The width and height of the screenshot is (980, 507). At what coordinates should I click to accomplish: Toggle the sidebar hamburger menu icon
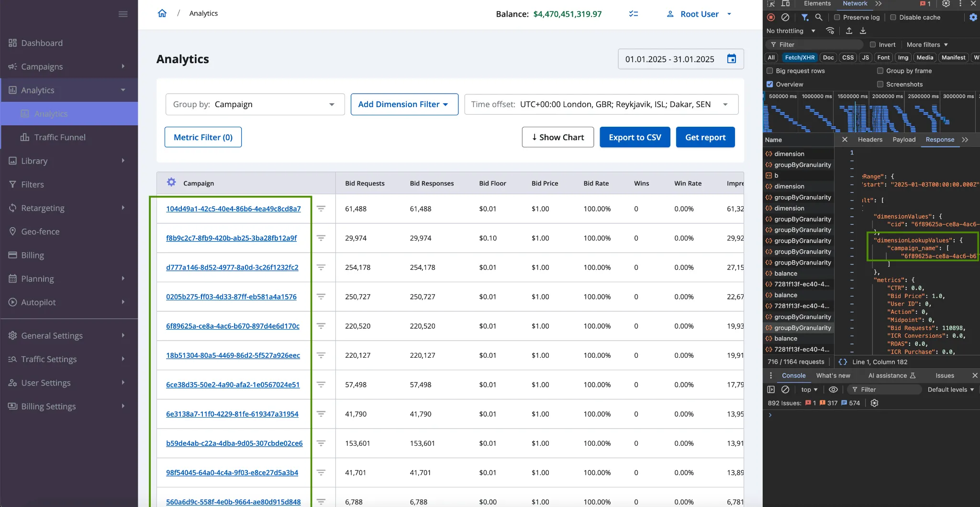(123, 14)
